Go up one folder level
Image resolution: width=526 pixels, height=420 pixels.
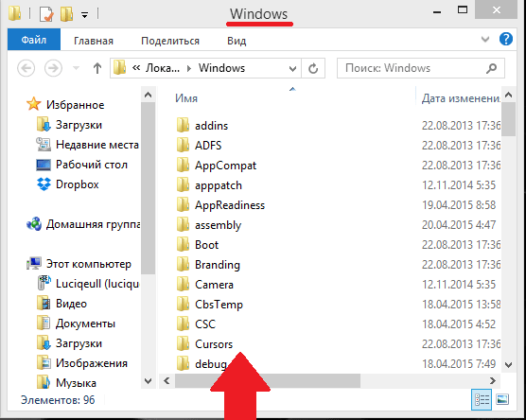[97, 68]
